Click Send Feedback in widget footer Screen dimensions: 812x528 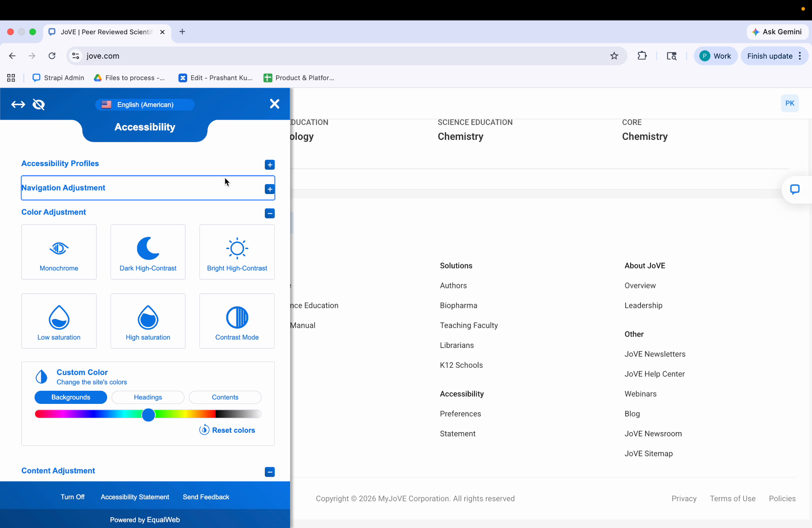[206, 497]
